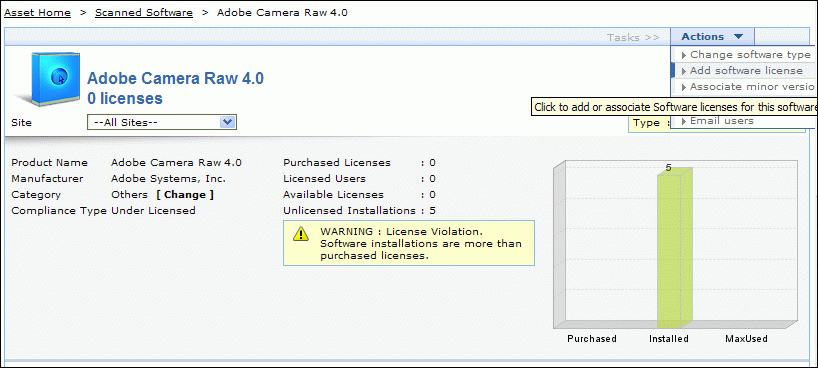Click the Unlicensed Installations label
818x368 pixels.
[x=350, y=211]
